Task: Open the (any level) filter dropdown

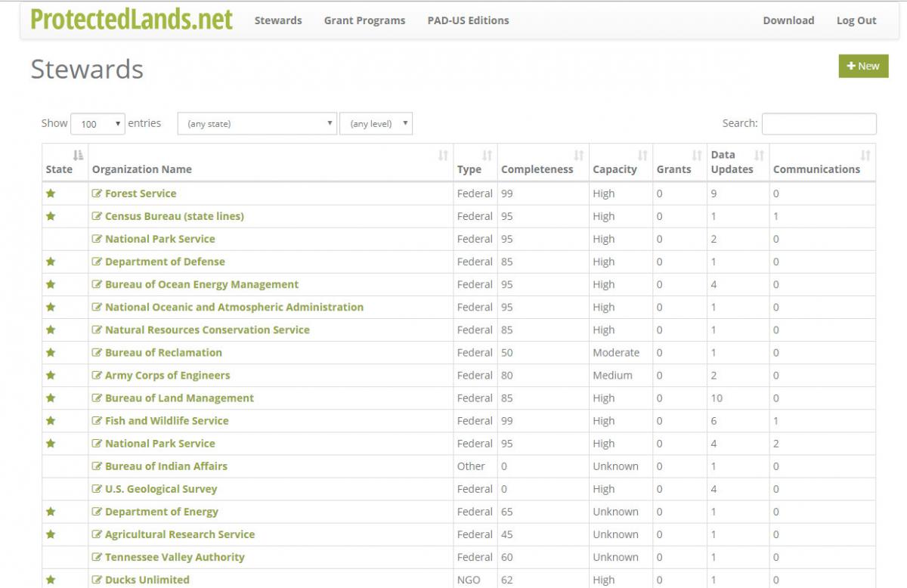Action: pyautogui.click(x=376, y=124)
